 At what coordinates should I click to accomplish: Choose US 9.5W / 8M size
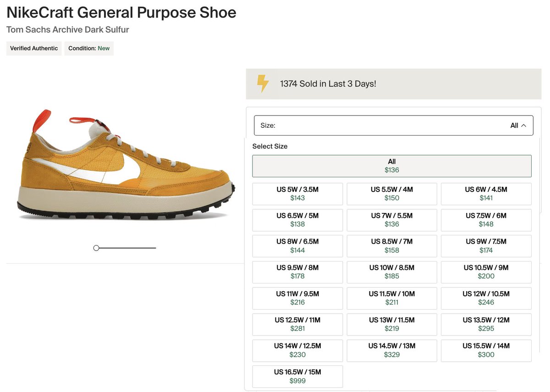297,272
